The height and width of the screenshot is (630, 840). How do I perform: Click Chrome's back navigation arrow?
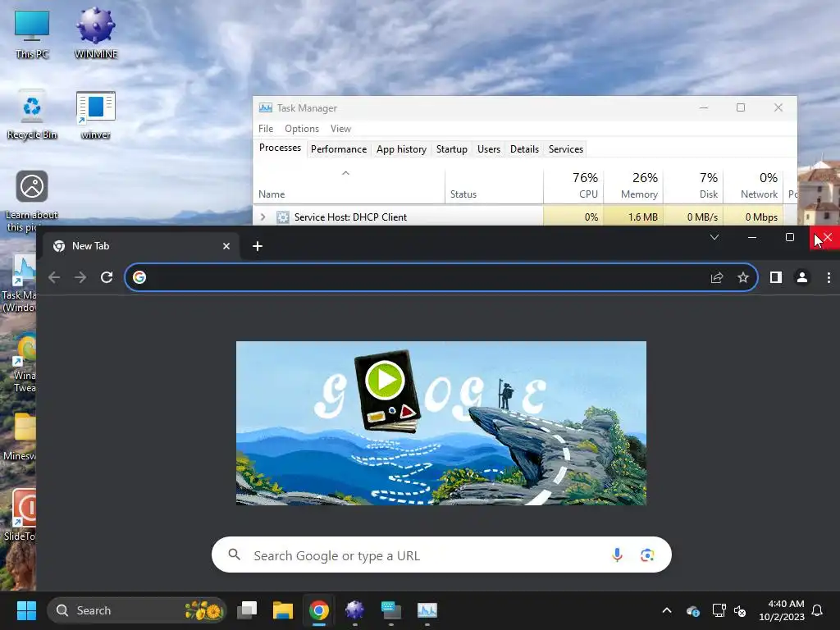(54, 277)
